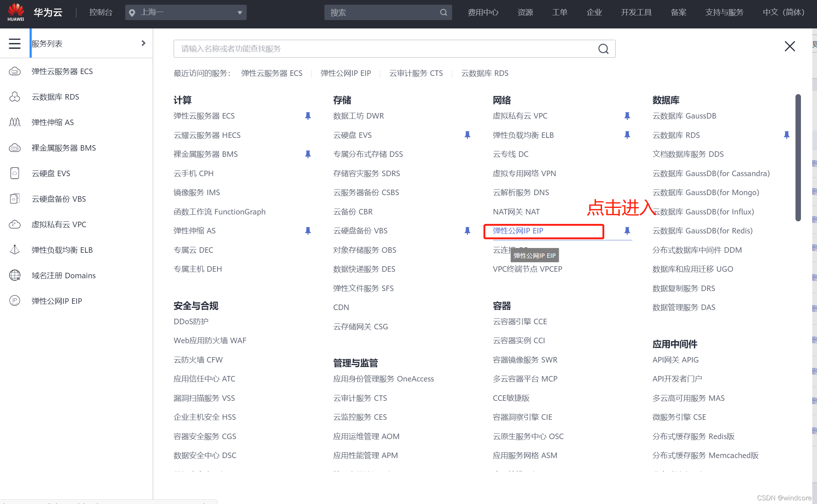Open the 中文 (简体) language menu
817x504 pixels.
783,12
